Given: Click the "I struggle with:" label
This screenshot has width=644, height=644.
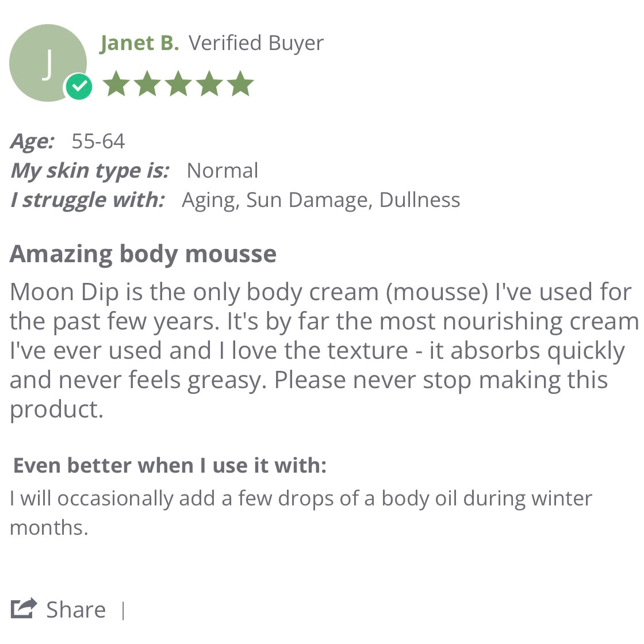Looking at the screenshot, I should 87,200.
